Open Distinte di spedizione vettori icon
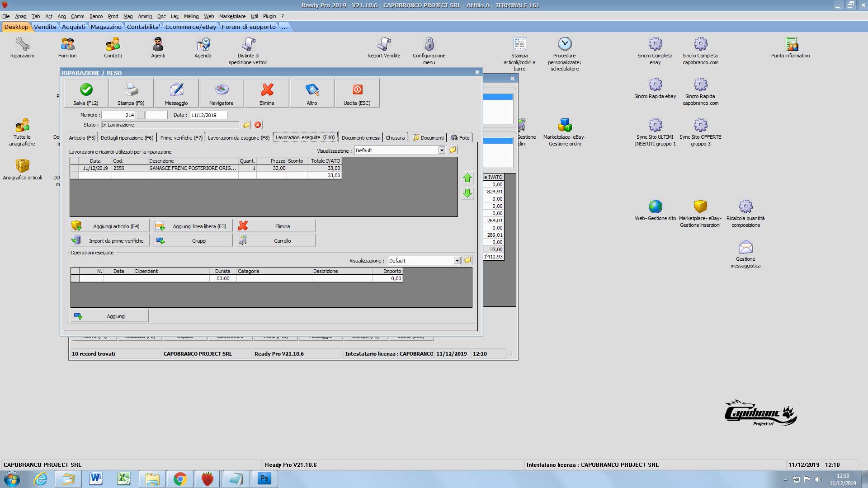868x488 pixels. pos(248,51)
